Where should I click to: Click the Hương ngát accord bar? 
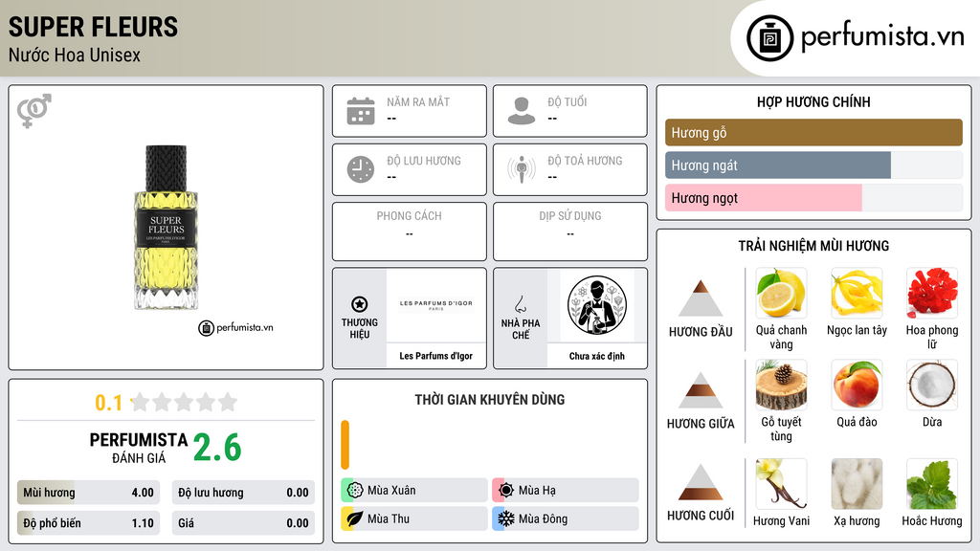[813, 165]
